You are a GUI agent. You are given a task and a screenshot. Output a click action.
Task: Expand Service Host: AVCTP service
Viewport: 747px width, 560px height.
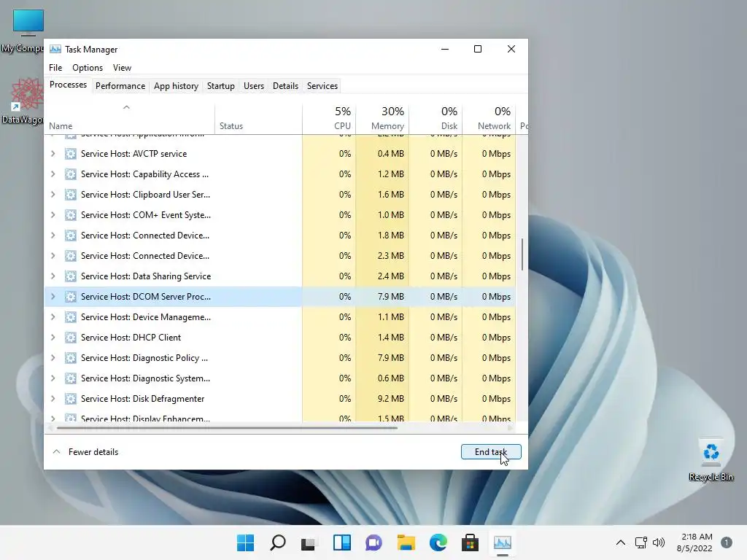pyautogui.click(x=53, y=154)
